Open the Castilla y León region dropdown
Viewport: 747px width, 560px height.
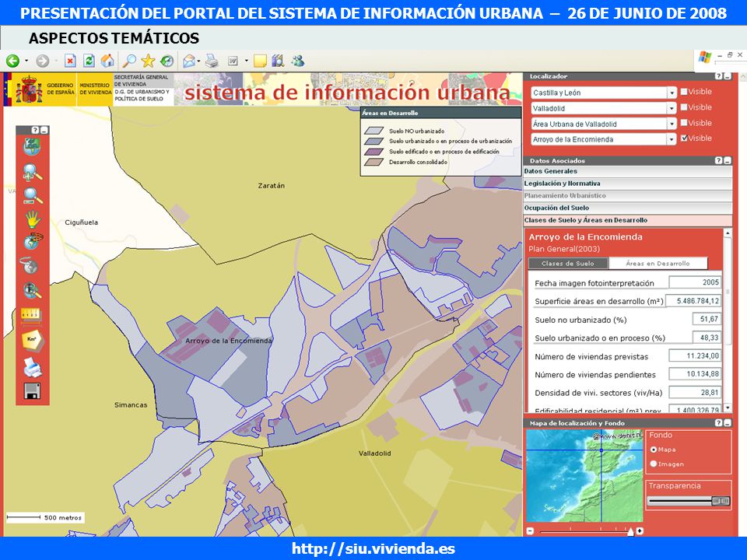[x=672, y=93]
